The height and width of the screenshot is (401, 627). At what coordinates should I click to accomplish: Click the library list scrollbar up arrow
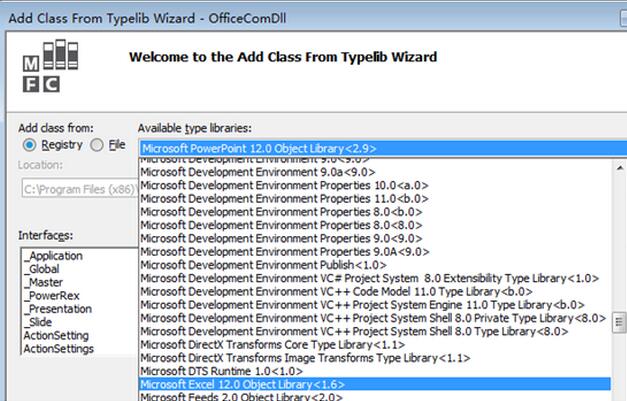coord(619,168)
